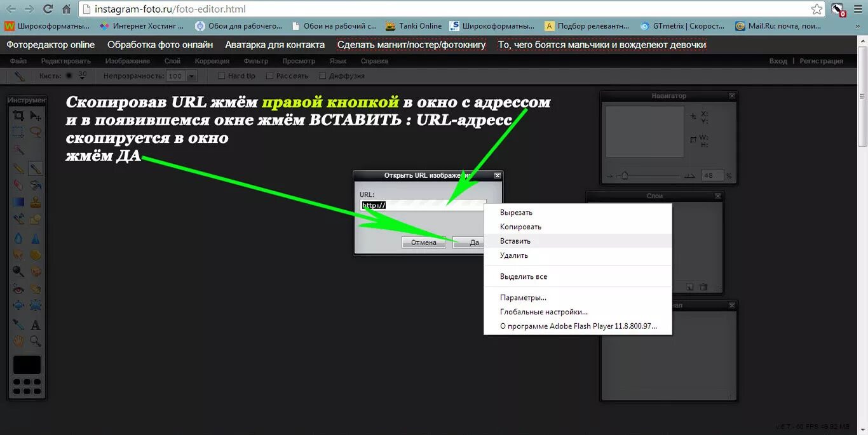Select the Move tool

[36, 115]
